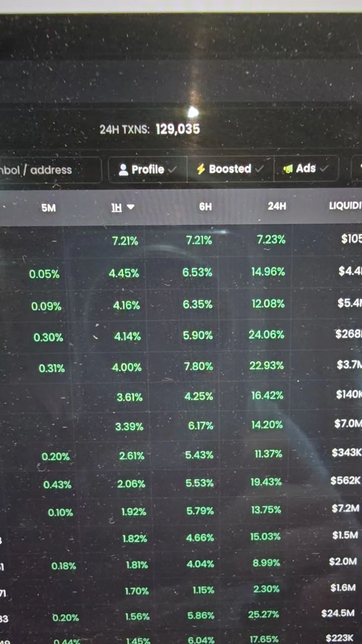The height and width of the screenshot is (644, 362).
Task: Toggle the Boosted filter checkmark
Action: coord(259,169)
